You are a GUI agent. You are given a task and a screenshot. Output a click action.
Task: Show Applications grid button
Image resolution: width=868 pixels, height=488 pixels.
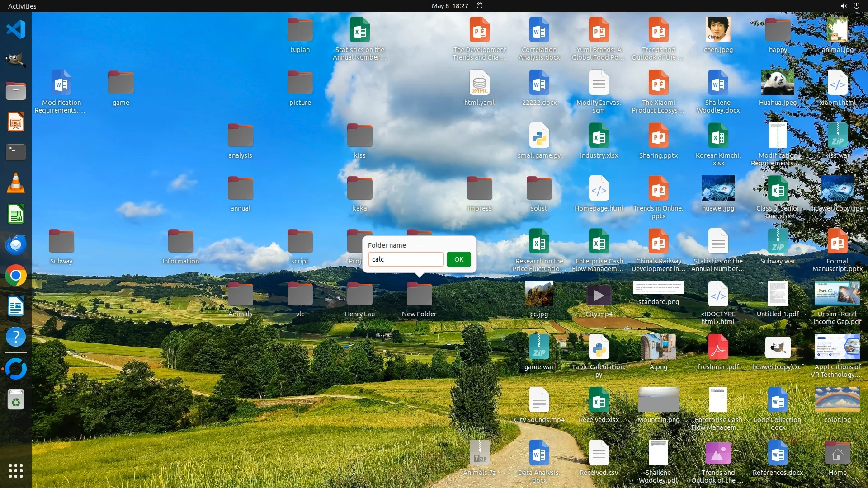point(16,471)
